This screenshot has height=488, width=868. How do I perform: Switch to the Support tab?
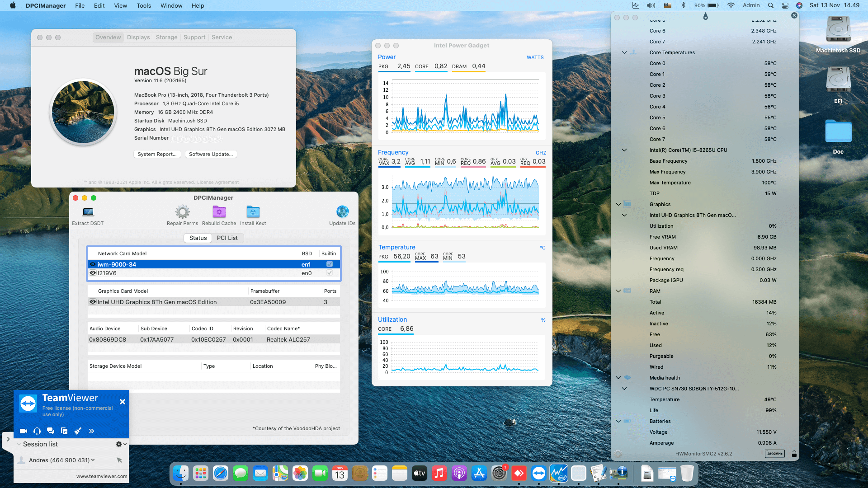tap(194, 38)
